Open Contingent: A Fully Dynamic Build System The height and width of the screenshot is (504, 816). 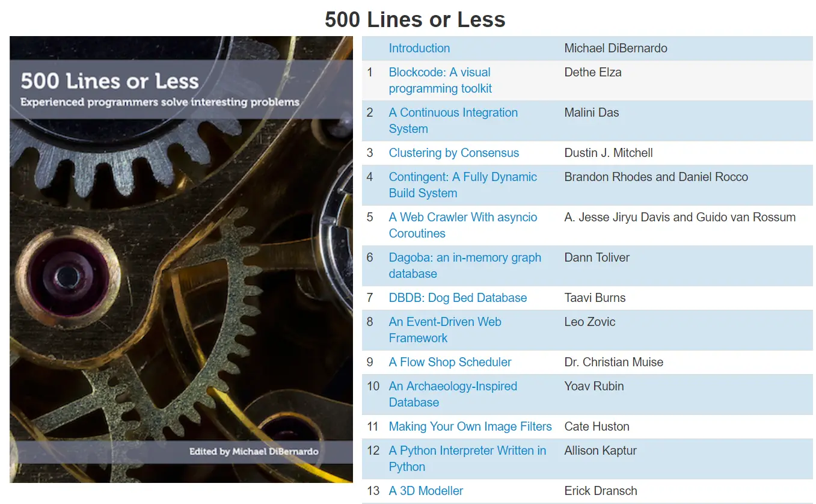coord(462,185)
